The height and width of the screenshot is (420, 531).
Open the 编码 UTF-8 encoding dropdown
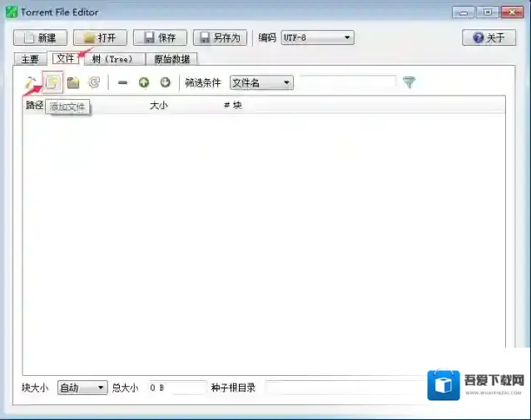click(318, 37)
